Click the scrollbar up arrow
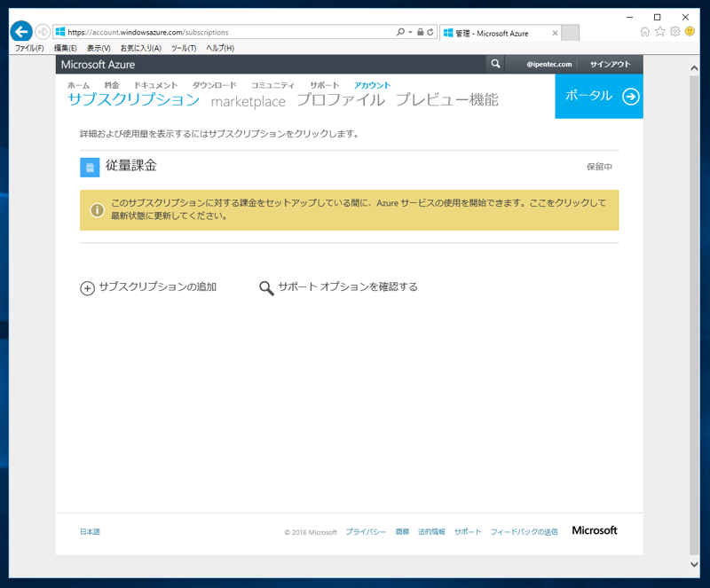Viewport: 710px width, 588px height. coord(694,68)
